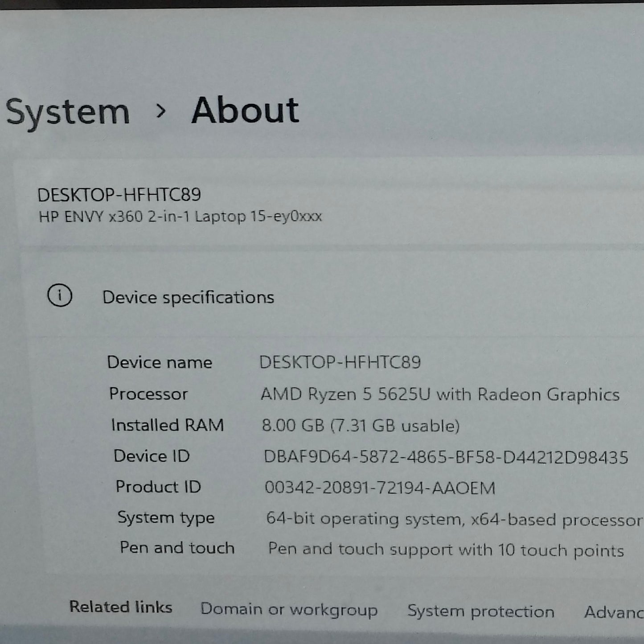Click the Processor label
Viewport: 644px width, 644px height.
(148, 394)
